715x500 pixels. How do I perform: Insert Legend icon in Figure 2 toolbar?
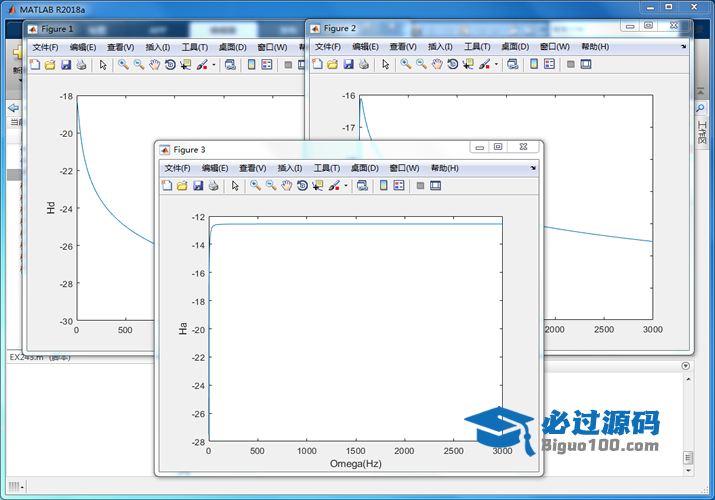[x=549, y=64]
